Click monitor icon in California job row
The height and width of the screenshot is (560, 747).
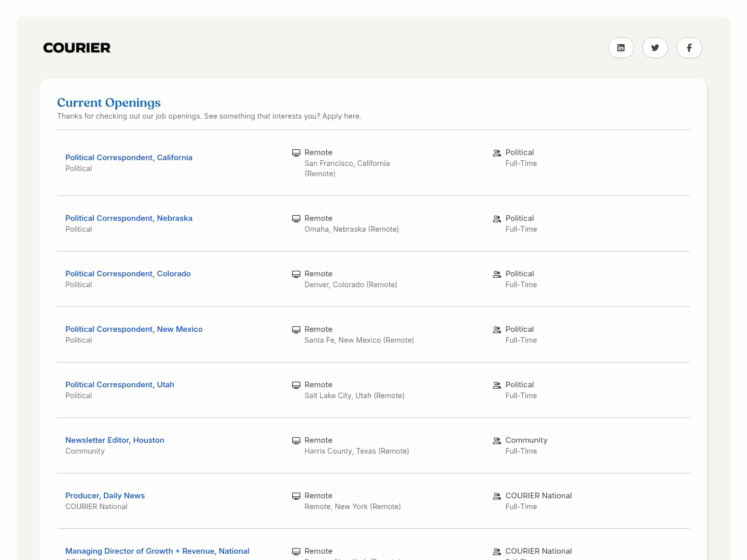(x=296, y=153)
